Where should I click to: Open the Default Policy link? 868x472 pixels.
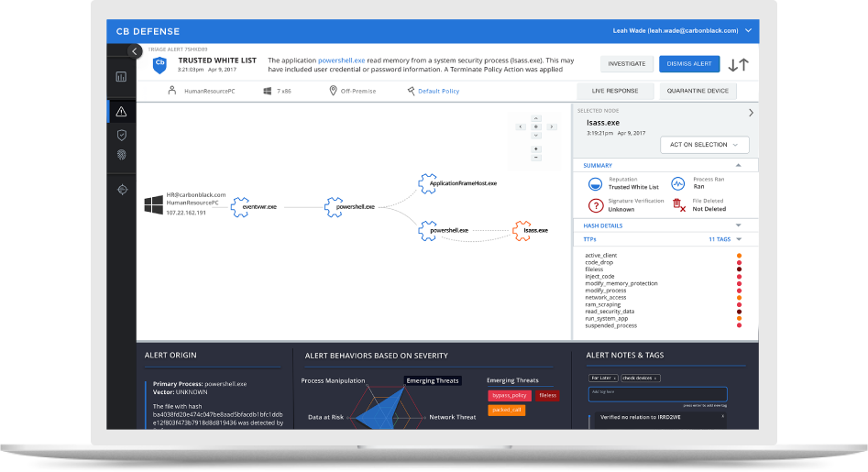438,92
